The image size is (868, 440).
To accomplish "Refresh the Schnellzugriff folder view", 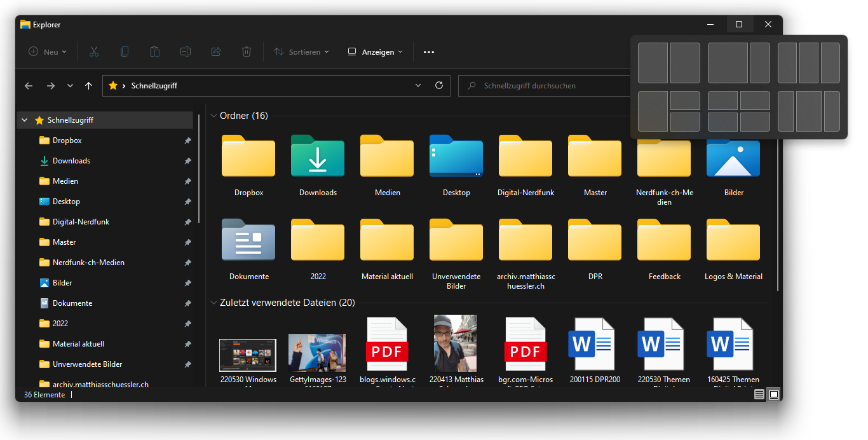I will point(438,85).
